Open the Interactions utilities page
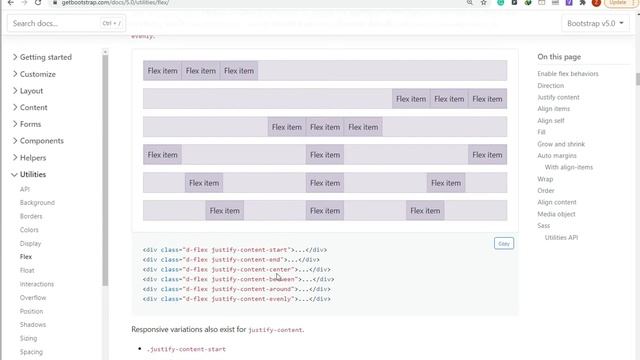The image size is (640, 360). click(x=37, y=284)
